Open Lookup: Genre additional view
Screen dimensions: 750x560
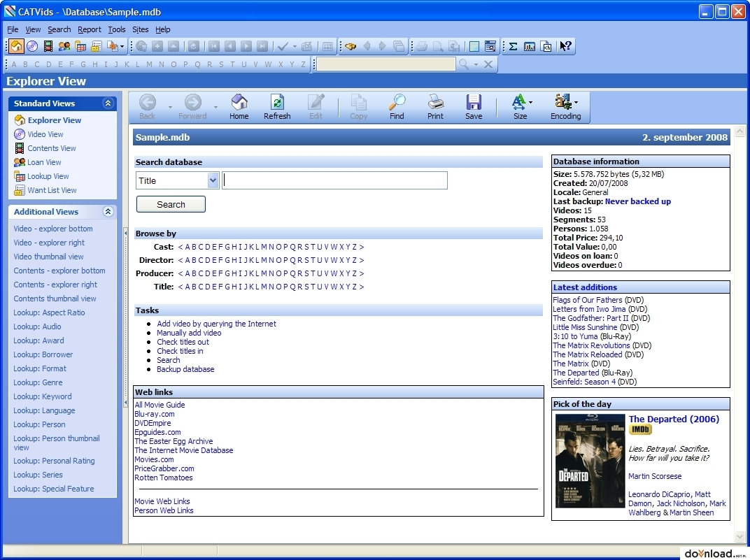pyautogui.click(x=38, y=382)
